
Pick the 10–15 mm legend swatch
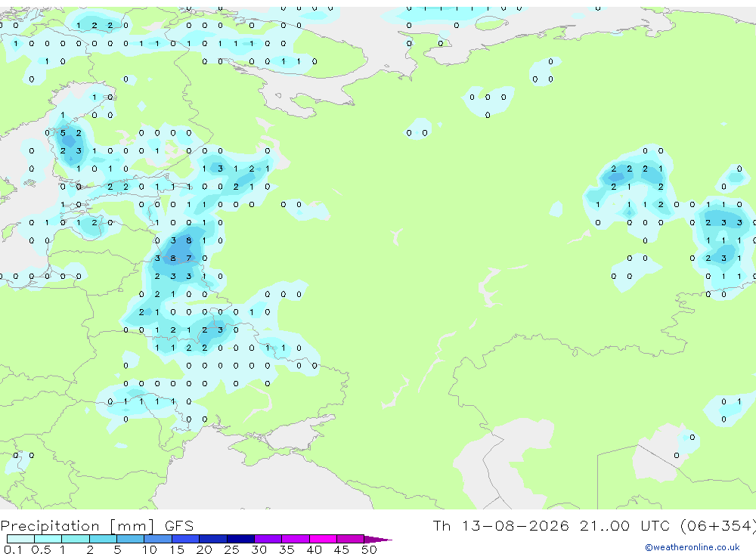pyautogui.click(x=158, y=539)
